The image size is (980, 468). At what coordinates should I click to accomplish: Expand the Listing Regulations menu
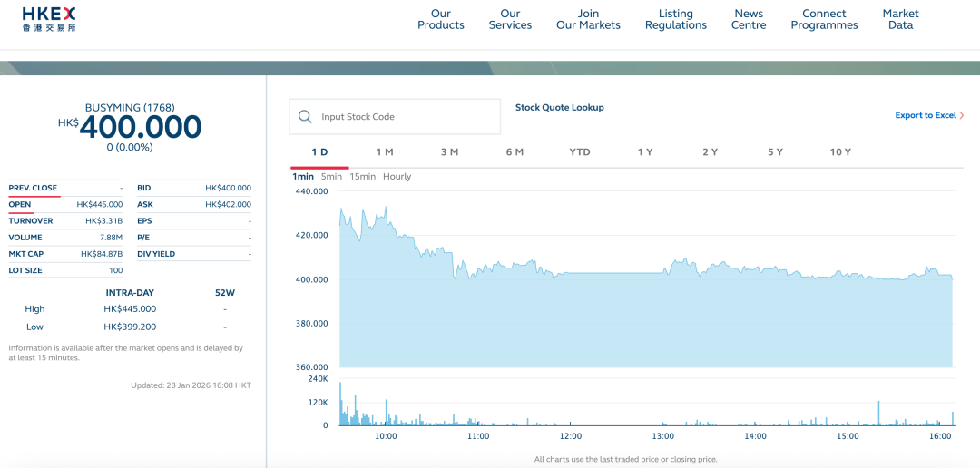676,20
